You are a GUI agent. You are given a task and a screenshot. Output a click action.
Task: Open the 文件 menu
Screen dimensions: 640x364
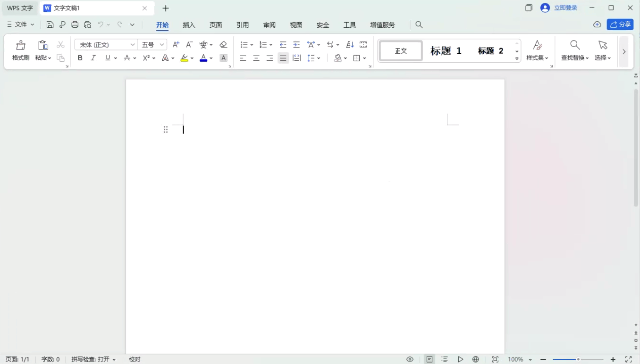click(x=21, y=25)
